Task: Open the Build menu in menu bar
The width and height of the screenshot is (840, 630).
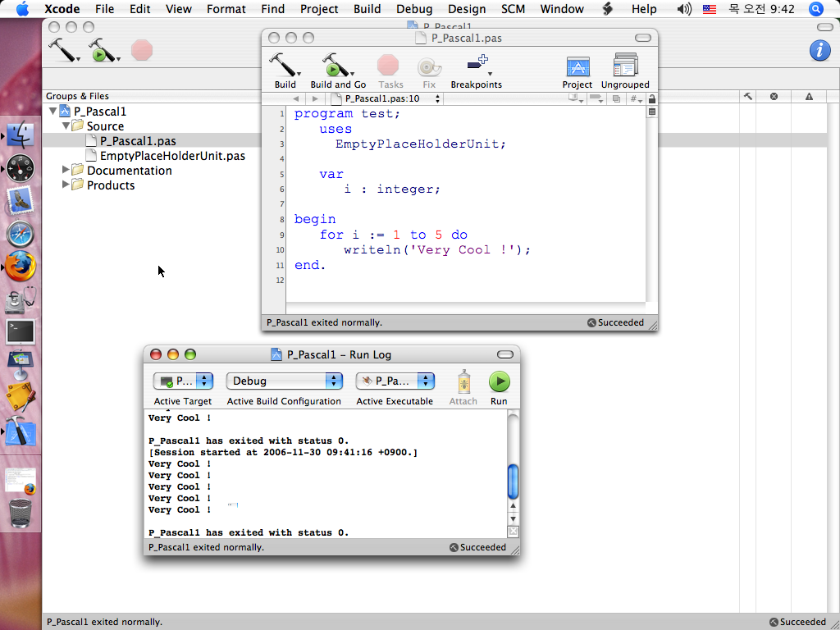Action: 367,9
